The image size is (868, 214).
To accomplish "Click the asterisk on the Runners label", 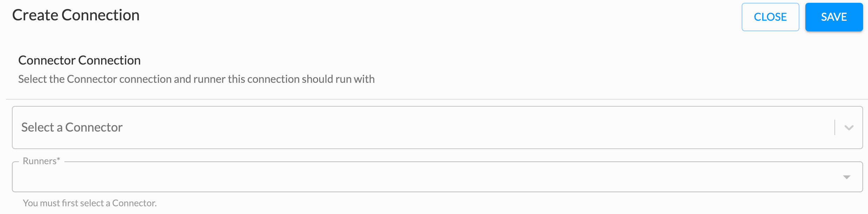I will (x=58, y=160).
